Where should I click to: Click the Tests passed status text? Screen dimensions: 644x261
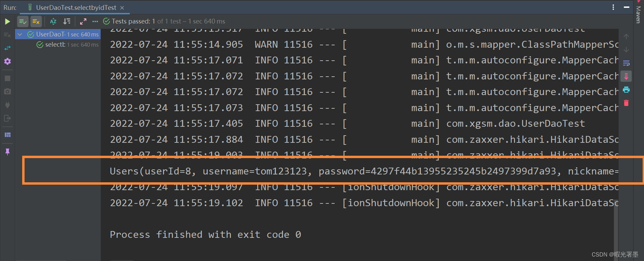tap(169, 21)
